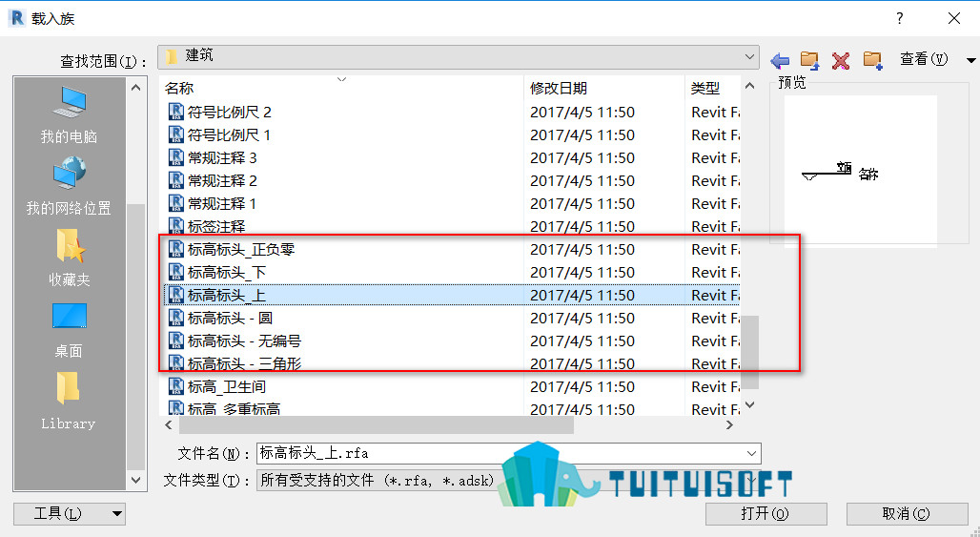Open the 工具(L) tools dropdown
This screenshot has width=980, height=537.
[x=70, y=514]
